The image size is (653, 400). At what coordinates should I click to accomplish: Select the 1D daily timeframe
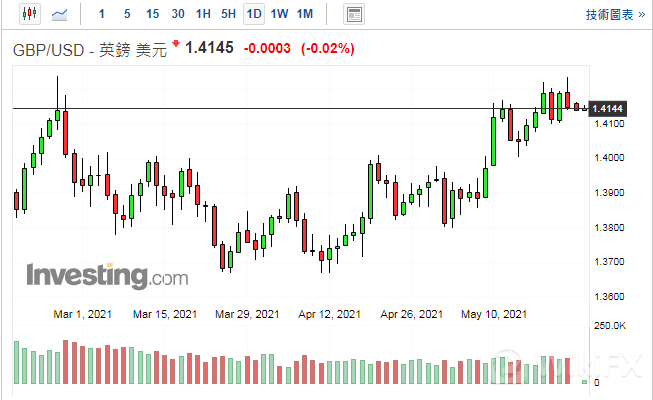[x=254, y=14]
